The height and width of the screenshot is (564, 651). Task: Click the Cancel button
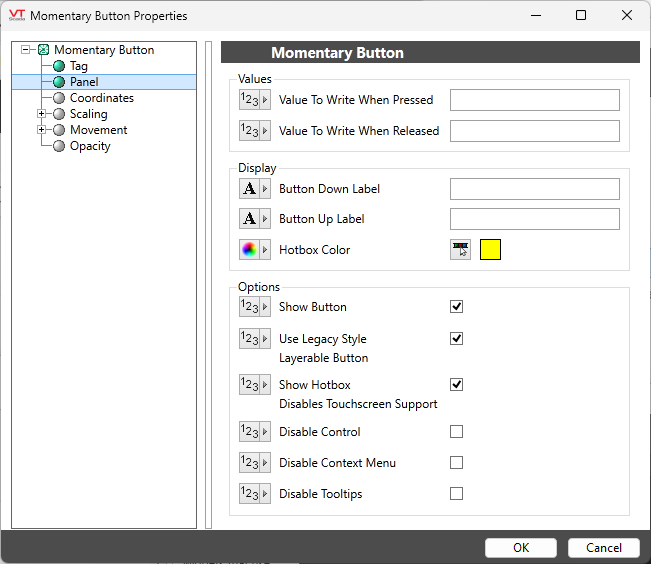604,548
